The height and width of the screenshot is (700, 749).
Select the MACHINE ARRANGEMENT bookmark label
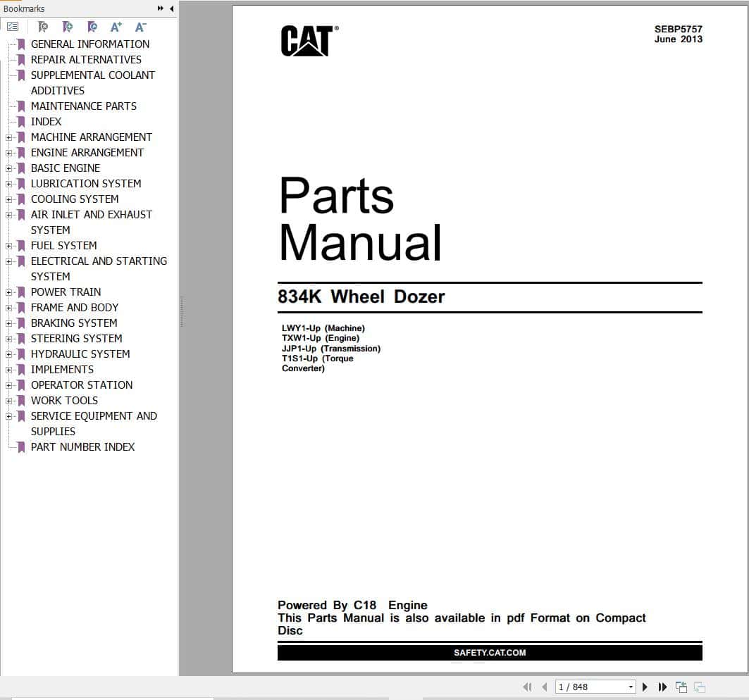pyautogui.click(x=91, y=137)
